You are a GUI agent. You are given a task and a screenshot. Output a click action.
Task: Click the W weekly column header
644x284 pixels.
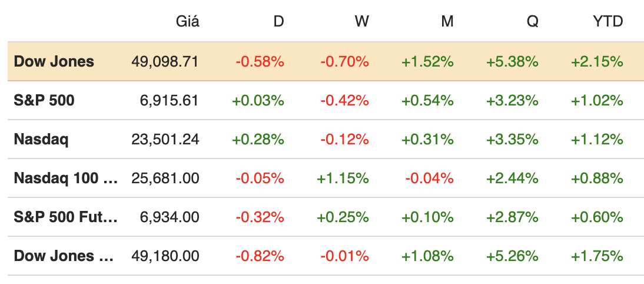[x=362, y=22]
